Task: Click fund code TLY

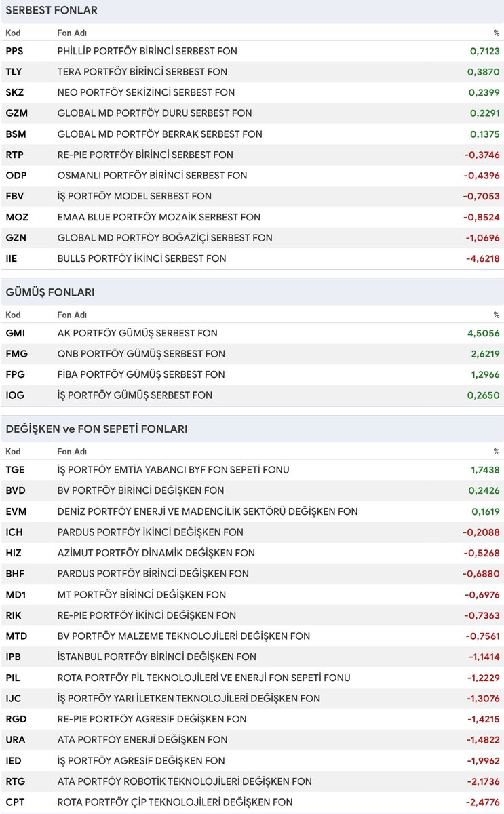Action: pyautogui.click(x=14, y=72)
